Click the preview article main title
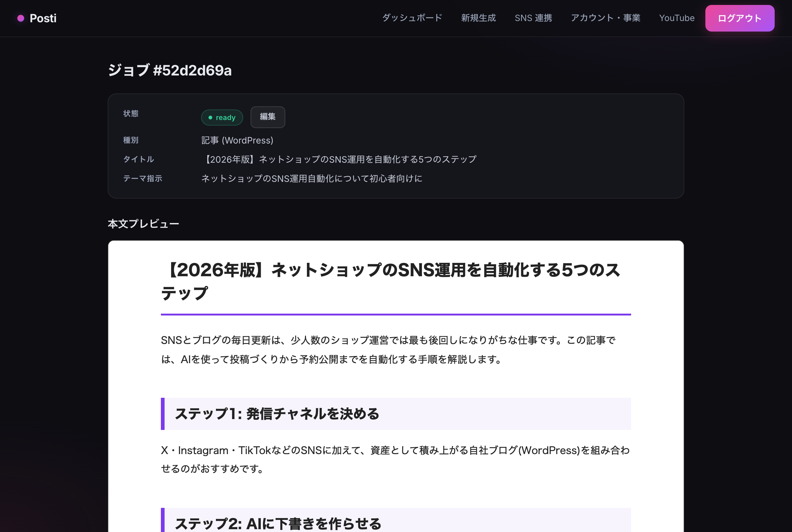 tap(396, 281)
